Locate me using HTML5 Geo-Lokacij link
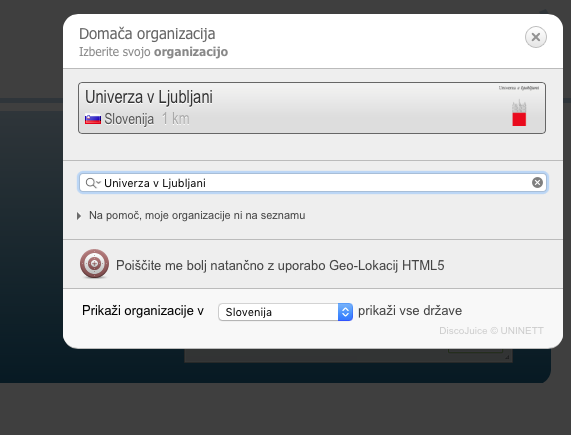The image size is (571, 435). (280, 265)
